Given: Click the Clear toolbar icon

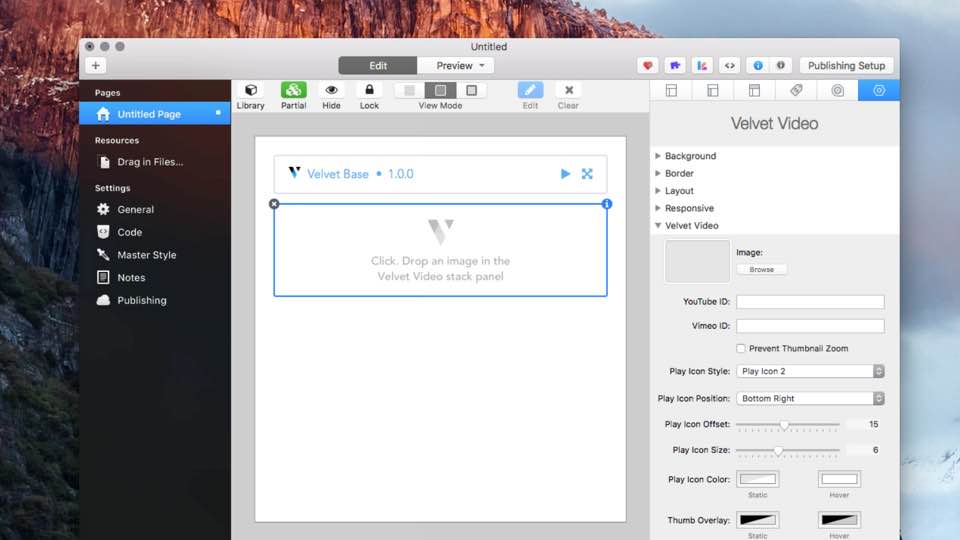Looking at the screenshot, I should point(568,91).
